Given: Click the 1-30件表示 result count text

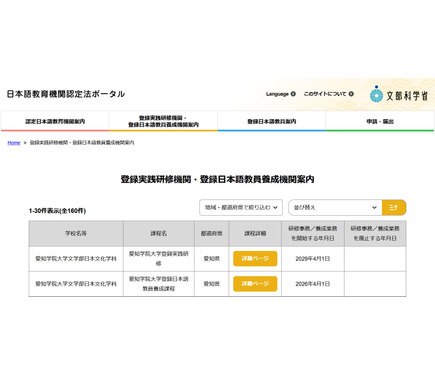Looking at the screenshot, I should (x=57, y=211).
